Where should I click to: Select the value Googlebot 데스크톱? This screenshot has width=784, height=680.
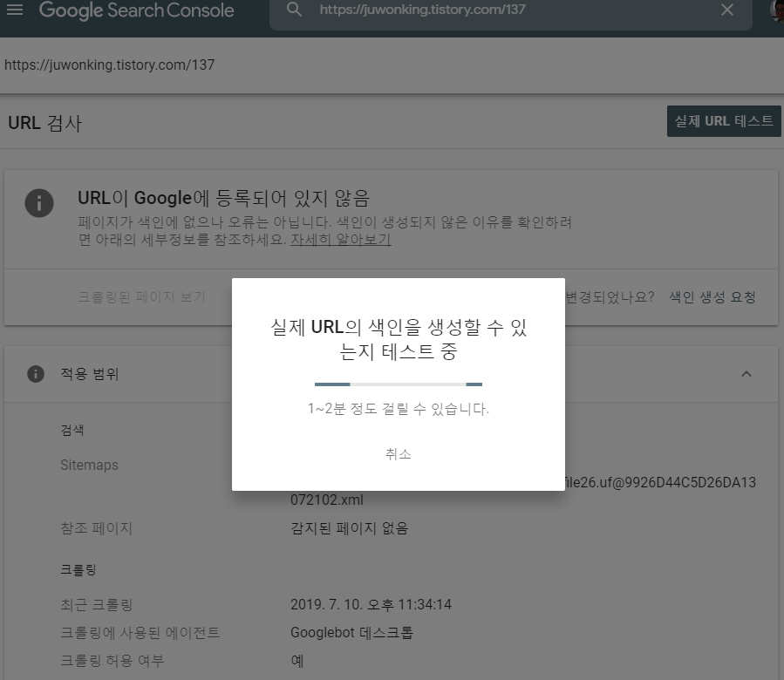(x=352, y=633)
